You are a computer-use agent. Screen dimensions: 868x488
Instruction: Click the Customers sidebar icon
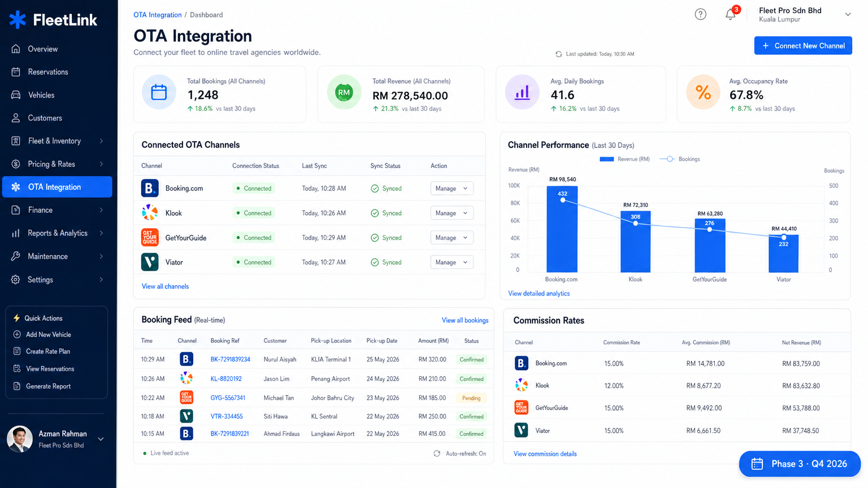(16, 118)
